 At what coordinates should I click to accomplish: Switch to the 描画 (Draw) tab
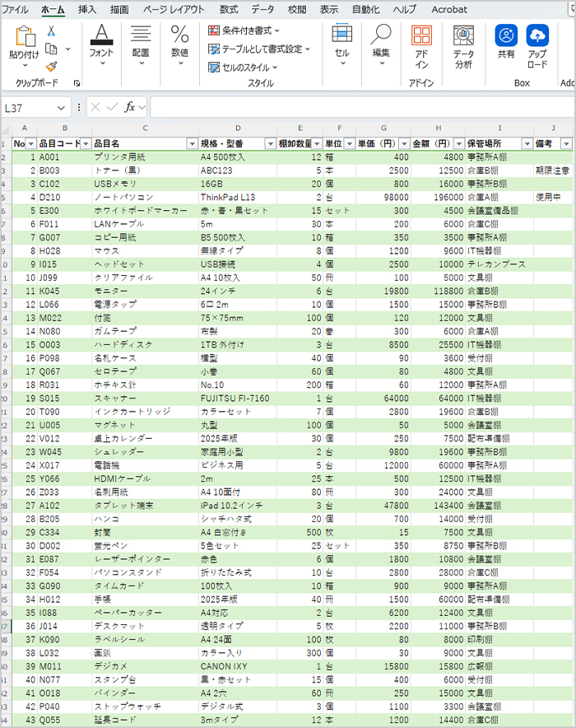coord(119,9)
